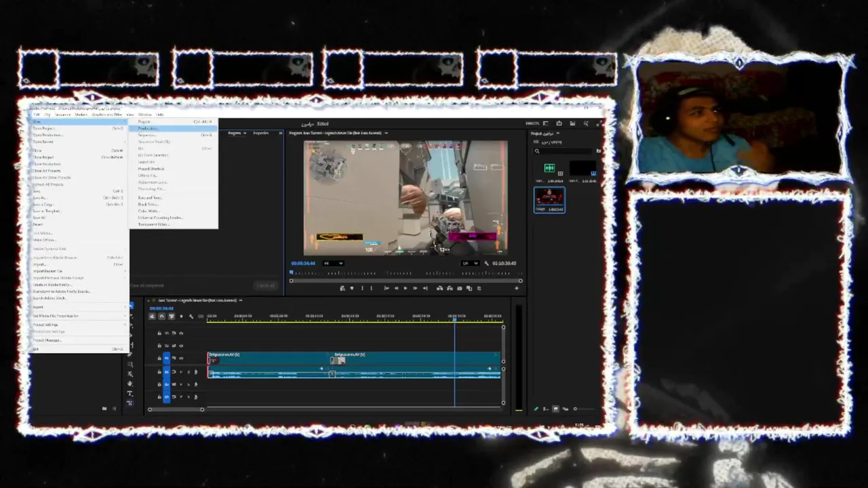Toggle insert sequences as nests button
The height and width of the screenshot is (488, 868).
[x=152, y=317]
